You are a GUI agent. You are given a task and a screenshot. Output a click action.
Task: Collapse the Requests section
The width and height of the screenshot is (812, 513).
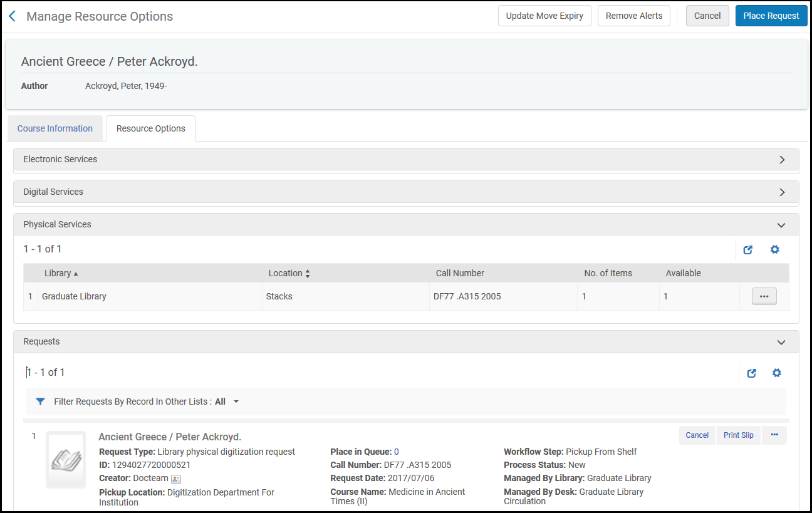point(781,342)
